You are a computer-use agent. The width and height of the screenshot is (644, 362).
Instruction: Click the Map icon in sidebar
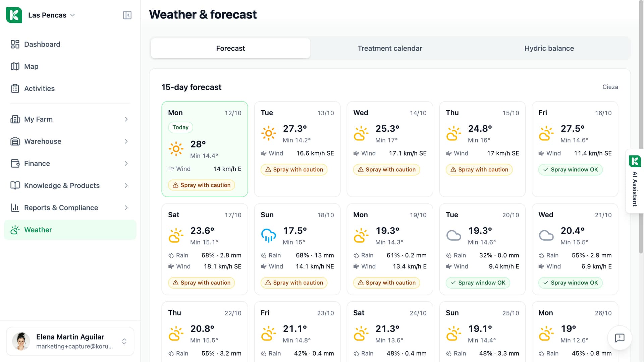(x=15, y=66)
